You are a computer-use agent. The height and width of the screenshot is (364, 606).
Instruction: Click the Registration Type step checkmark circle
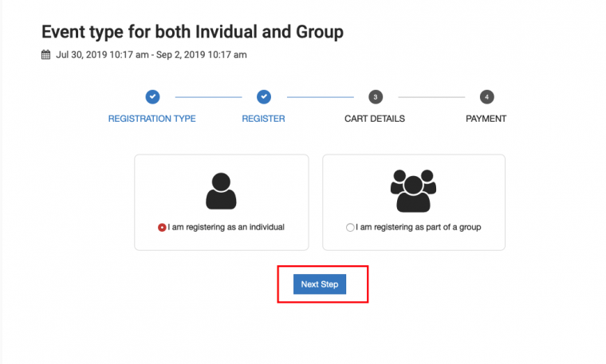pos(152,97)
